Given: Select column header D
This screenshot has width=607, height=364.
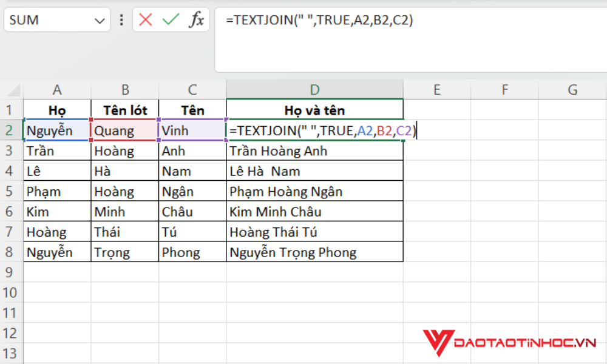Looking at the screenshot, I should (314, 89).
